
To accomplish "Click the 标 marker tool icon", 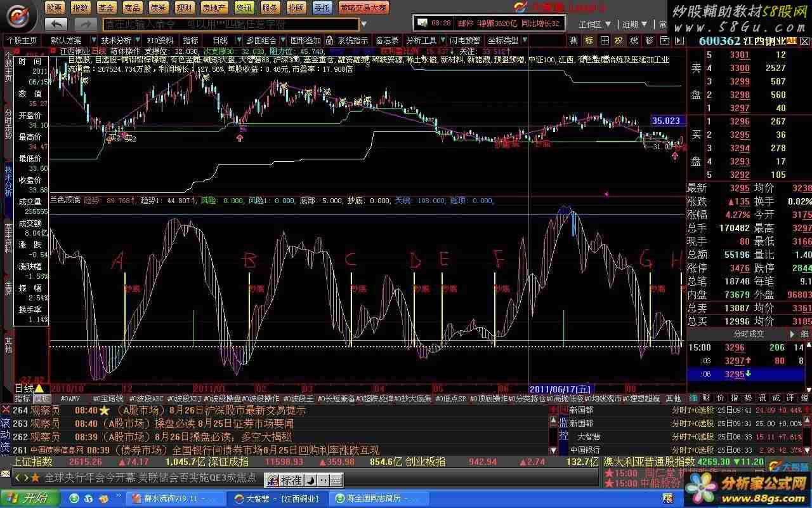I will [589, 40].
